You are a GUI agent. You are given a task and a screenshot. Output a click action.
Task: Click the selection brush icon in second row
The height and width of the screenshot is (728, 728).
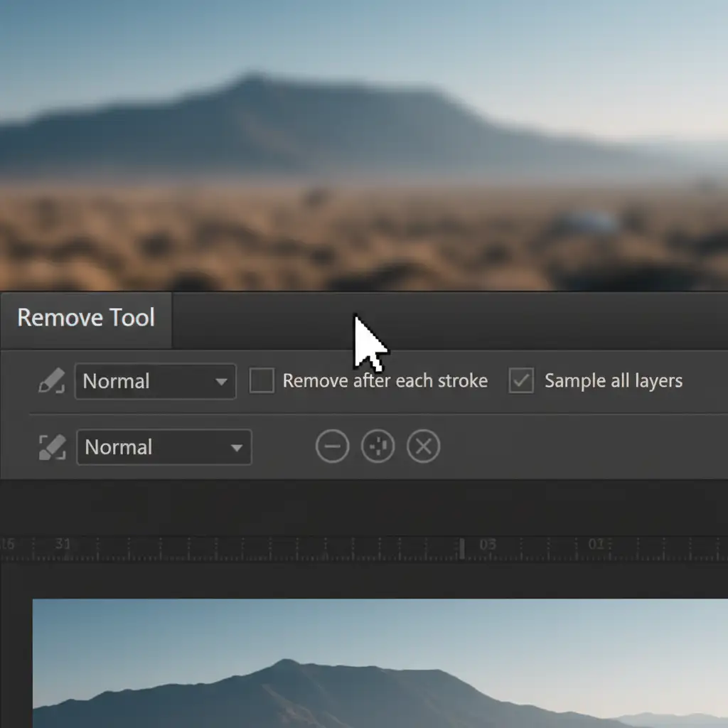click(52, 447)
